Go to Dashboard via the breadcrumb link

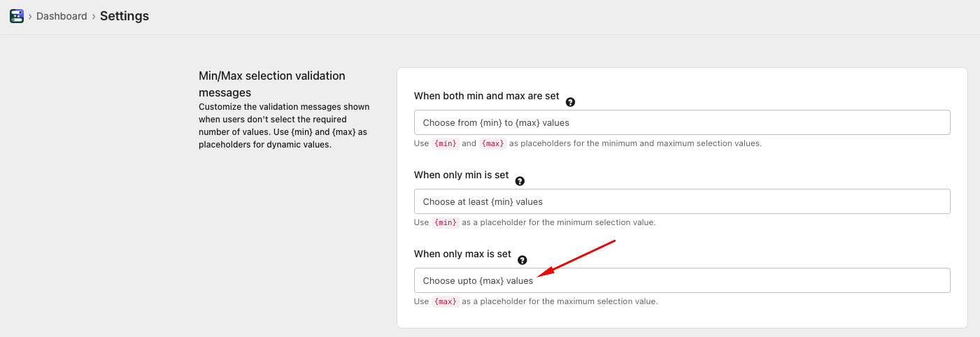(62, 16)
